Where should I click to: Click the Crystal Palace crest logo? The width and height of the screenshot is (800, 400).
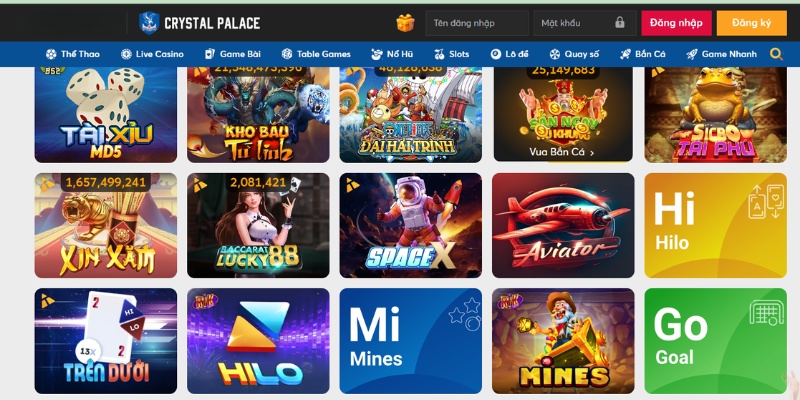(149, 23)
